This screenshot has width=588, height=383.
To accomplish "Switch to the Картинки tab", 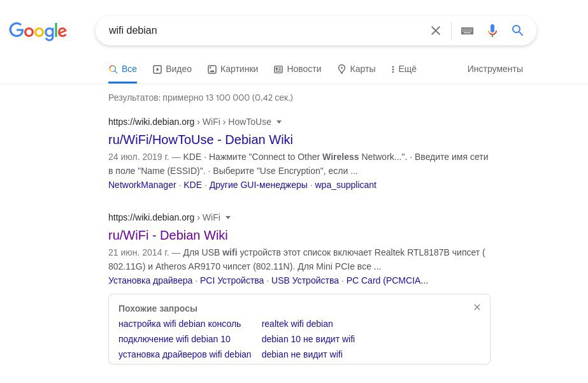I will point(233,69).
